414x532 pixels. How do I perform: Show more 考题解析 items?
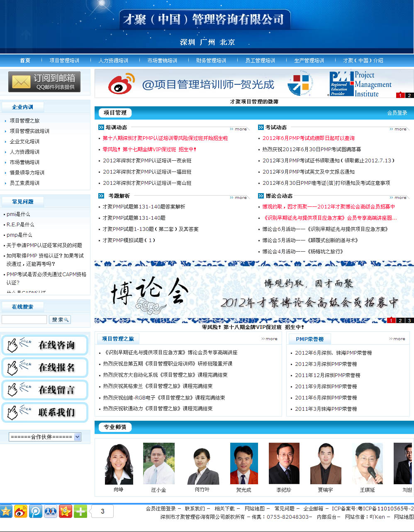[x=239, y=198]
